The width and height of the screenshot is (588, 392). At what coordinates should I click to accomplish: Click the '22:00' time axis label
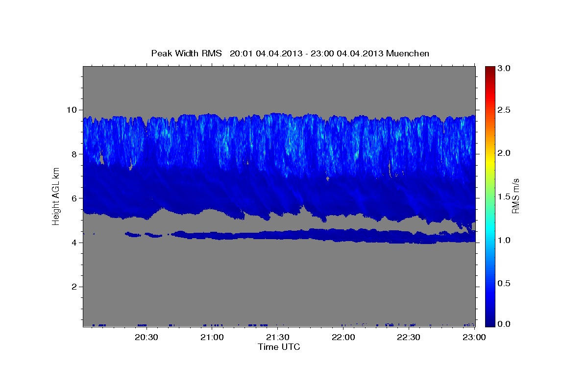click(x=343, y=337)
